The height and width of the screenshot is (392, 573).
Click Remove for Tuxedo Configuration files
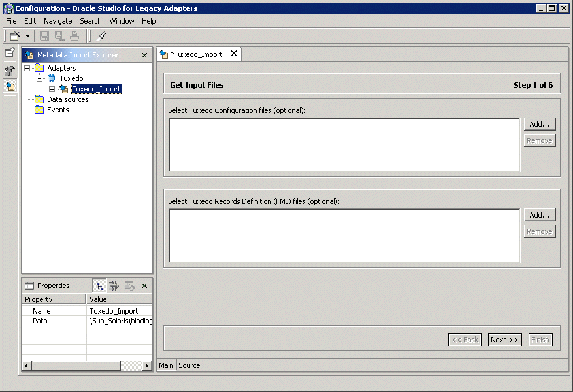pyautogui.click(x=540, y=140)
